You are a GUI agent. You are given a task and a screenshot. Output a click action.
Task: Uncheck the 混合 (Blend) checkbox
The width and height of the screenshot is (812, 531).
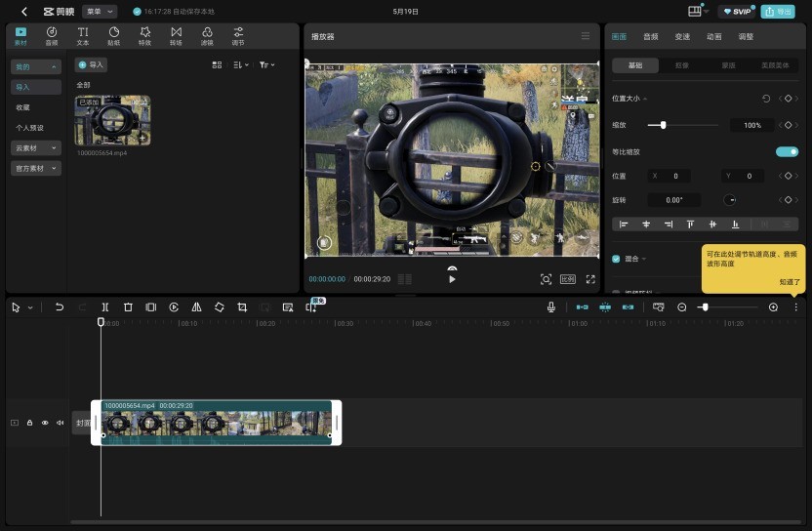point(616,259)
